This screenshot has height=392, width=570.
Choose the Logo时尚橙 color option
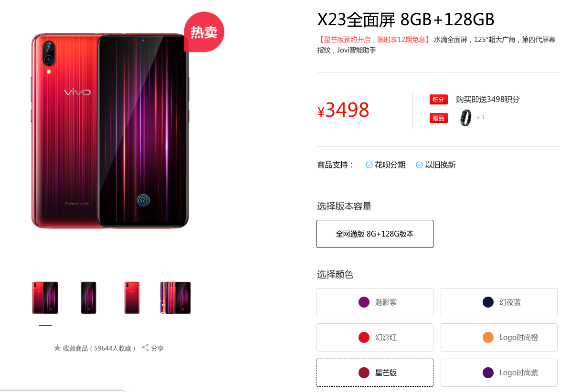499,338
